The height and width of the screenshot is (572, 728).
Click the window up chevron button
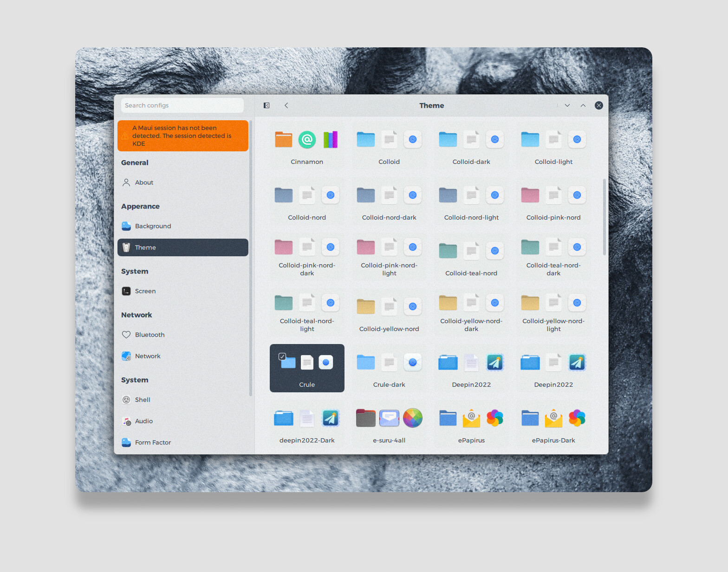[x=583, y=105]
